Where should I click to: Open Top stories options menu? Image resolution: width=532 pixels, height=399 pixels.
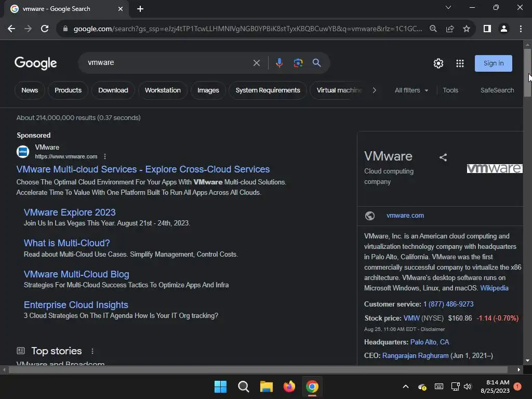[92, 351]
